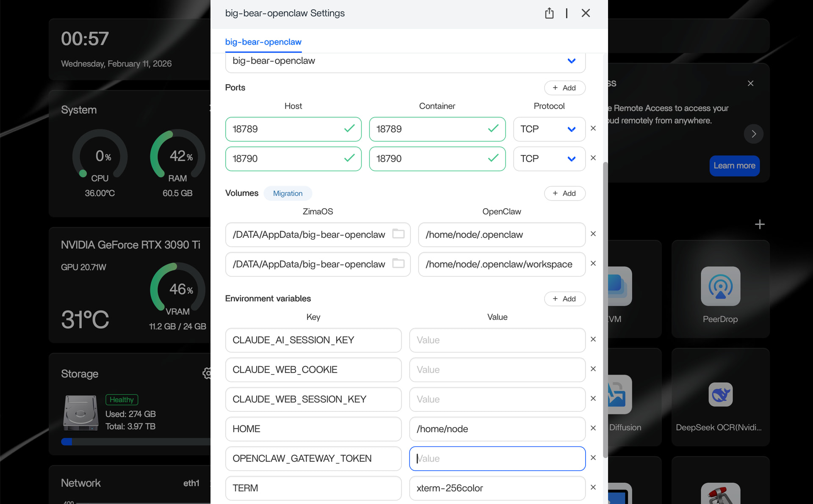Screen dimensions: 813x504
Task: Remove the 18789 port mapping row
Action: click(593, 128)
